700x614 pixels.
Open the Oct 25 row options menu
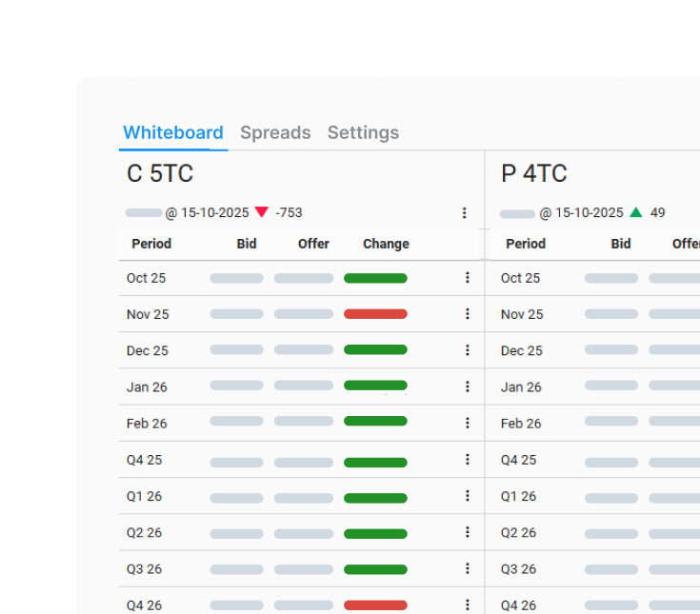468,278
